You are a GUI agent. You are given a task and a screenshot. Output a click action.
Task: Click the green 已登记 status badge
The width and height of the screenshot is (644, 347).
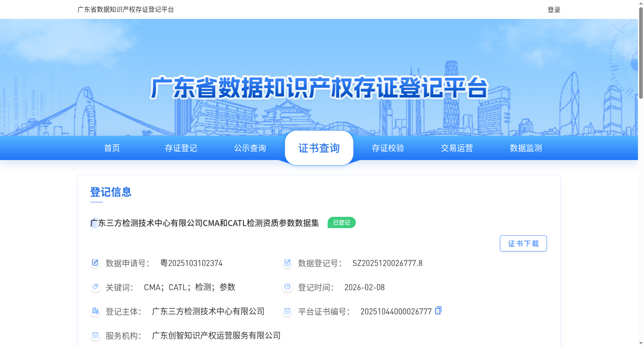click(342, 222)
